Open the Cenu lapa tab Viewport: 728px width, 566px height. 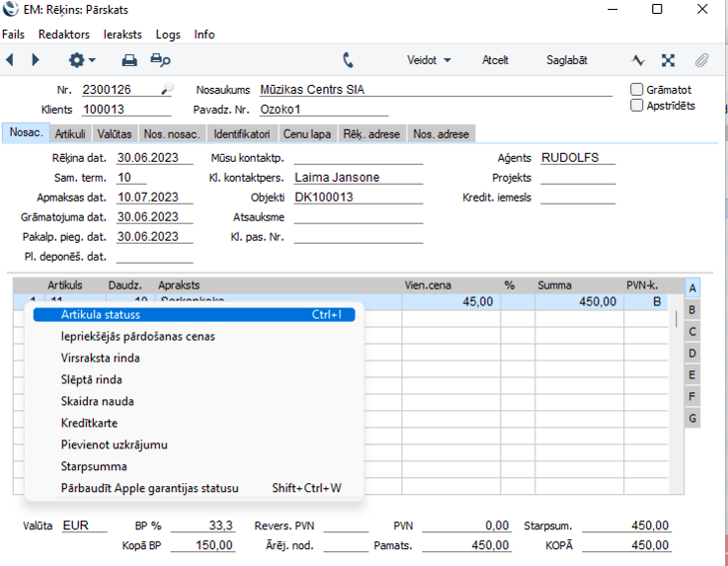coord(308,134)
